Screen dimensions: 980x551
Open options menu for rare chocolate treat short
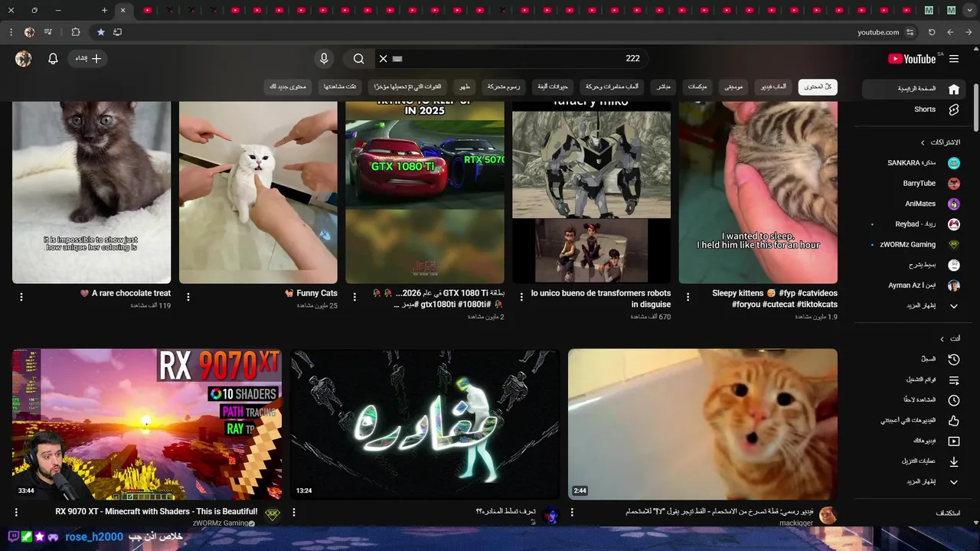pyautogui.click(x=21, y=297)
